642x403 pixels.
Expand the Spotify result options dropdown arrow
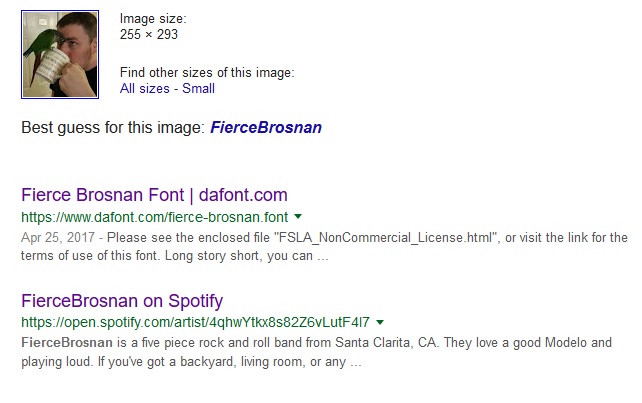380,322
